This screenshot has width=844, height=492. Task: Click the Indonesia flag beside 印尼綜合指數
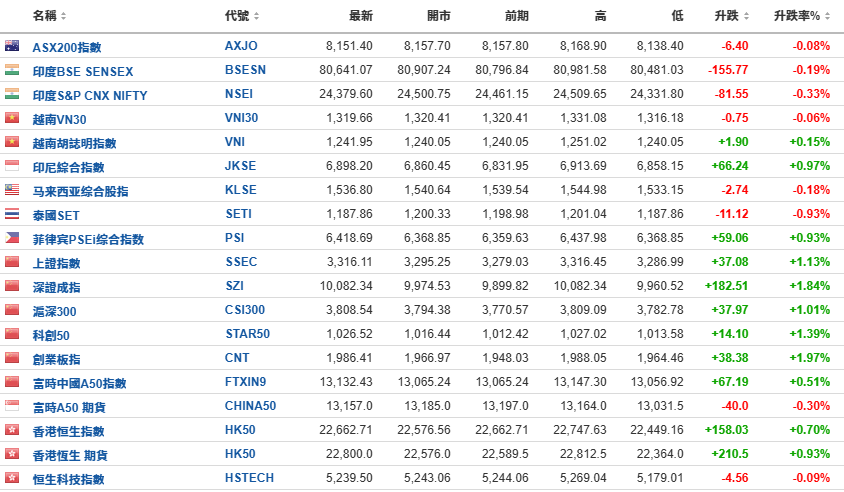point(12,166)
